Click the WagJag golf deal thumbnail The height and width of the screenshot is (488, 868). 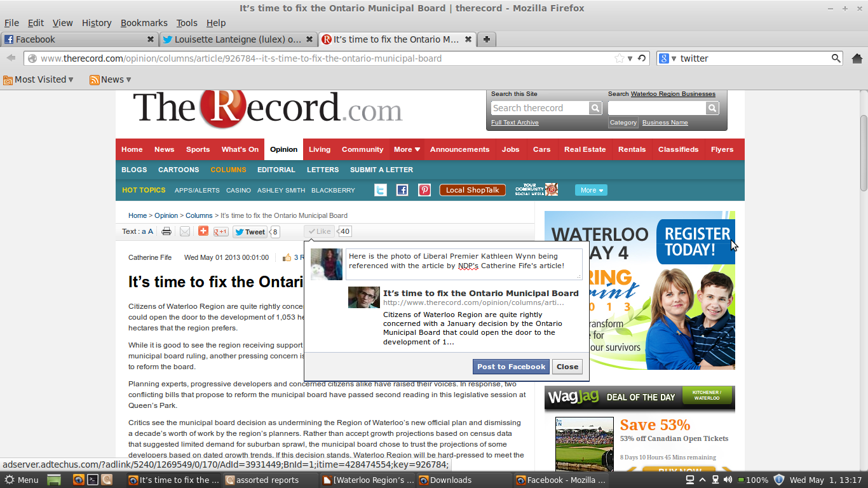click(585, 445)
